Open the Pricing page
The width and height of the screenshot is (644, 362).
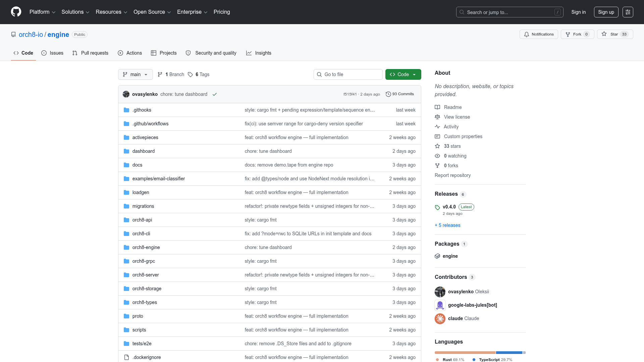[x=222, y=12]
